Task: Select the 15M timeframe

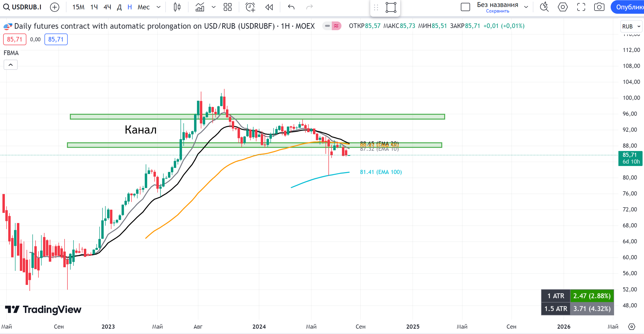Action: click(x=78, y=7)
